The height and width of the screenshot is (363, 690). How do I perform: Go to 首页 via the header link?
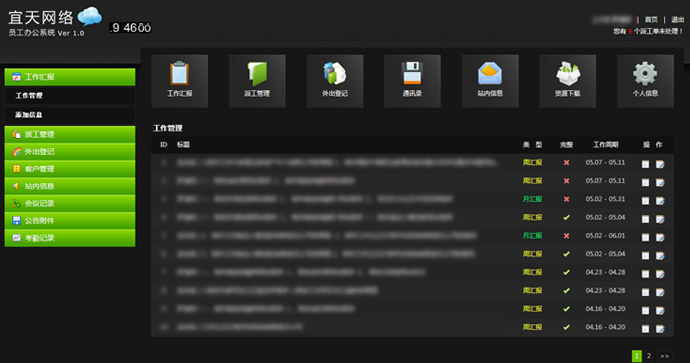click(651, 20)
